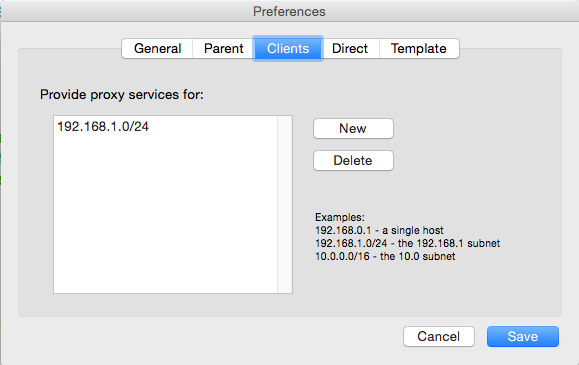Click the "Provide proxy services for:" label

pos(122,95)
